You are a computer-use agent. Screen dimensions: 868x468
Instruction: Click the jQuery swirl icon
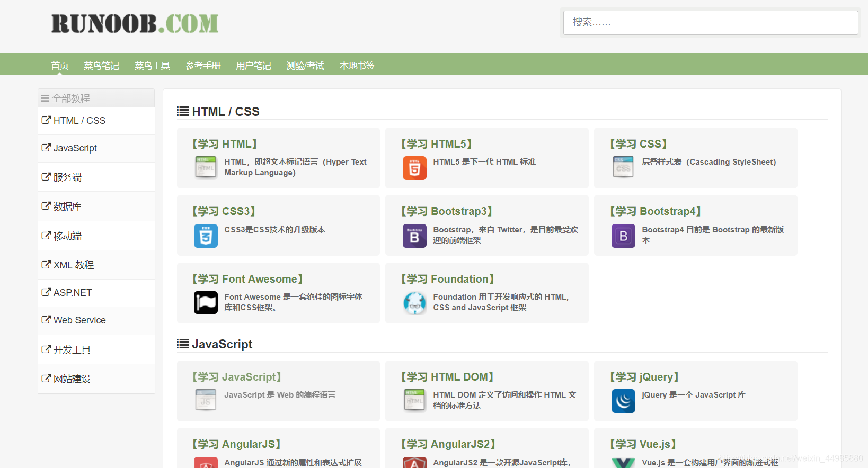coord(623,401)
